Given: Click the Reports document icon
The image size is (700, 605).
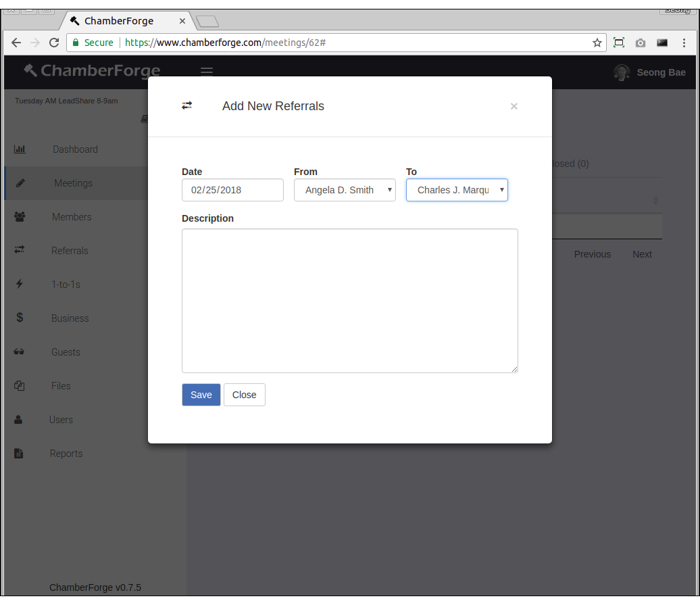Looking at the screenshot, I should (20, 454).
